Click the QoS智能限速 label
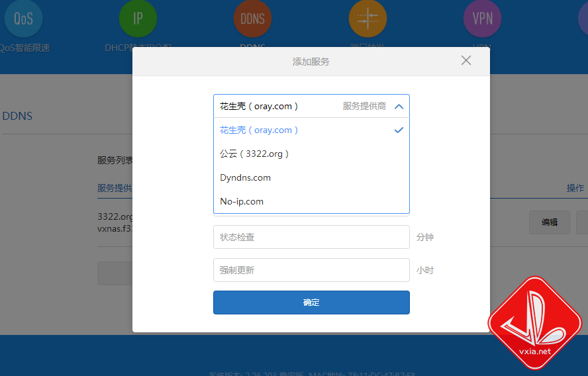This screenshot has height=376, width=588. tap(24, 48)
